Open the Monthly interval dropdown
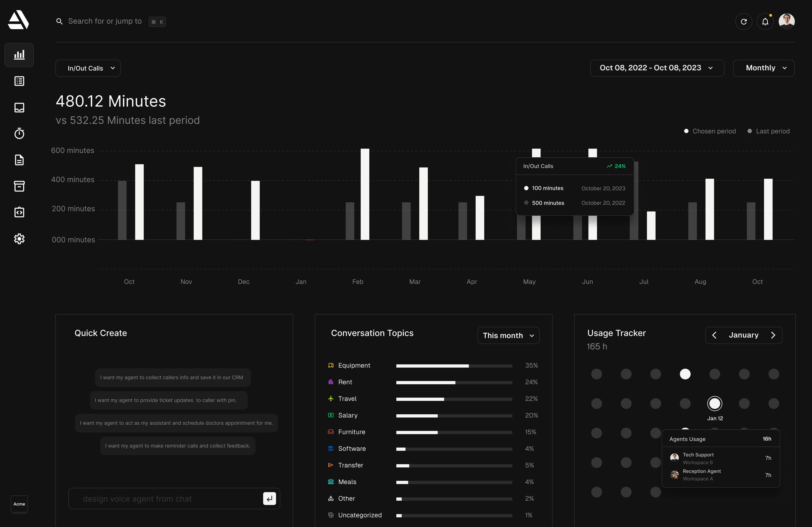 764,68
